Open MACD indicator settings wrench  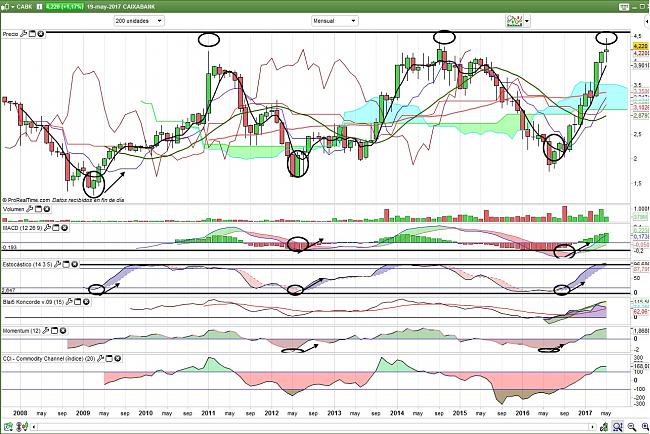click(47, 228)
